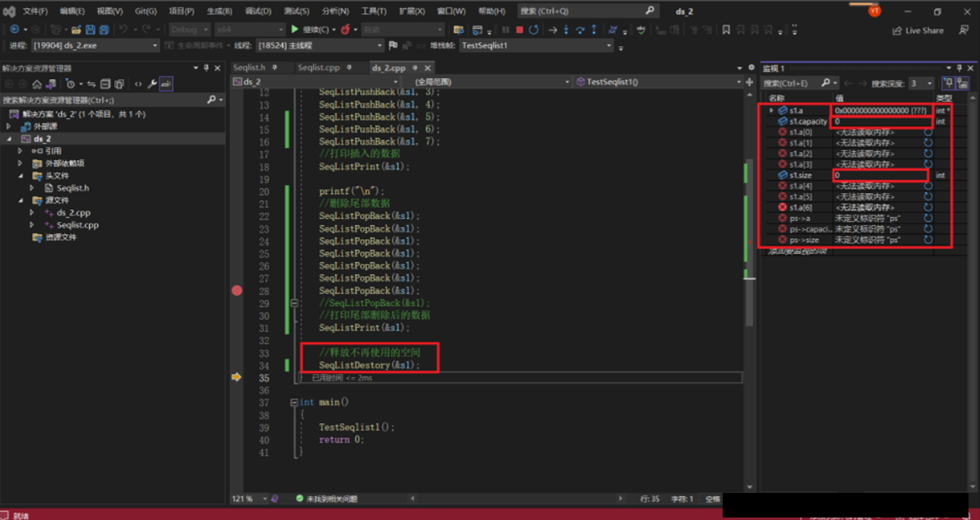Click the Properties wrench icon in Solution Explorer
The image size is (980, 520).
[152, 85]
